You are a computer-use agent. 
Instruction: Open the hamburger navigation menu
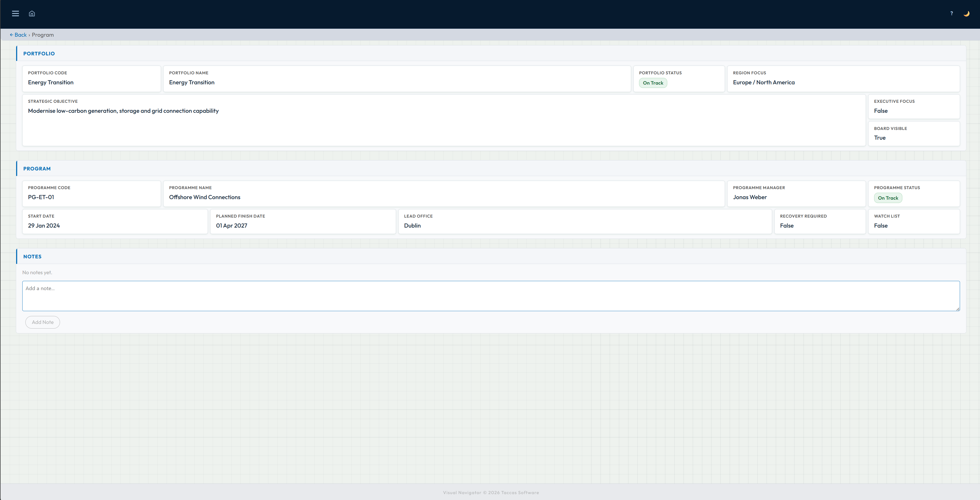[x=15, y=14]
